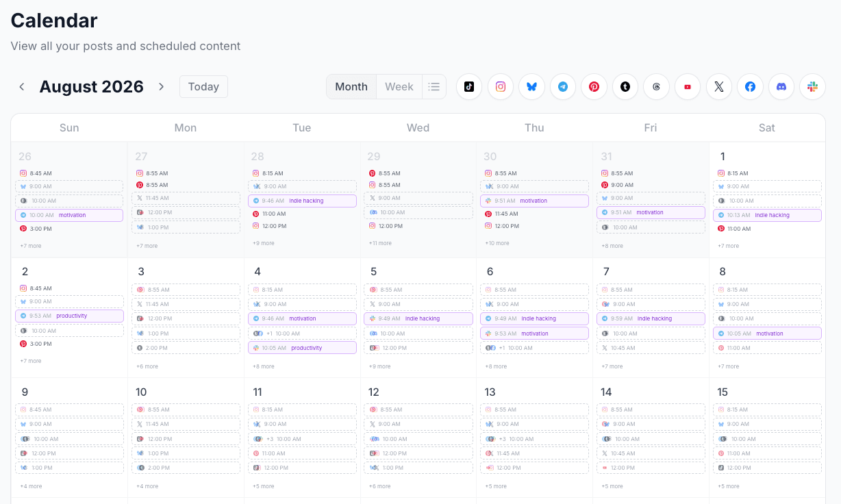Filter calendar by Discord icon
Image resolution: width=841 pixels, height=504 pixels.
[x=781, y=87]
